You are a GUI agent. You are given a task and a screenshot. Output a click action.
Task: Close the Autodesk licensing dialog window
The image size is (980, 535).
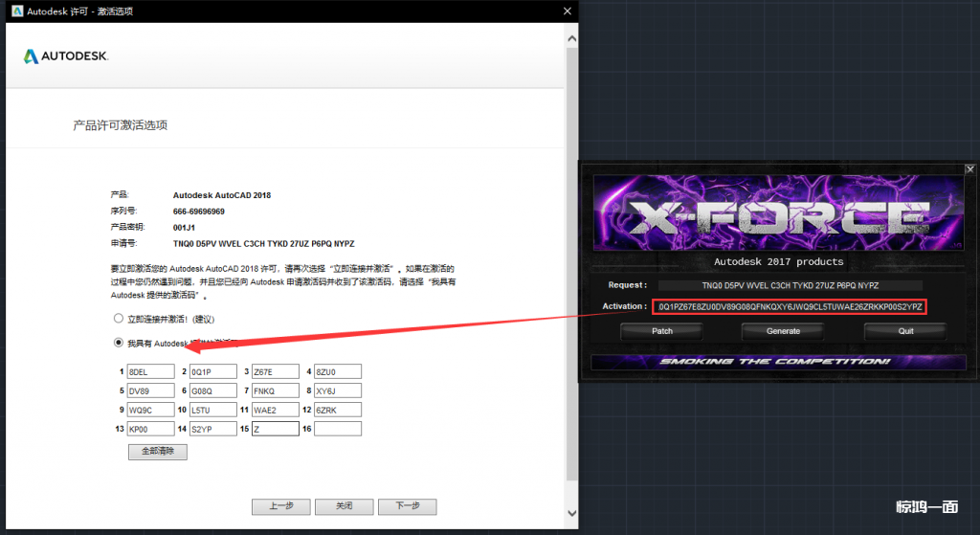point(567,11)
